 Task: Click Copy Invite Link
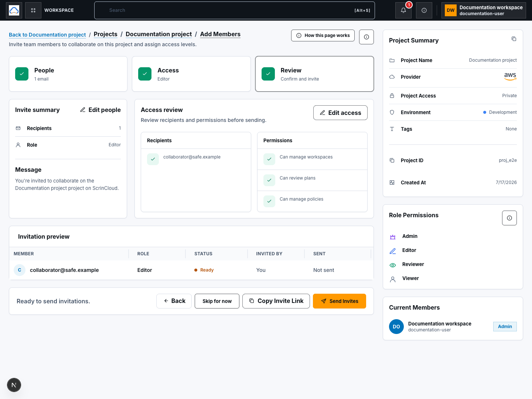[x=276, y=301]
